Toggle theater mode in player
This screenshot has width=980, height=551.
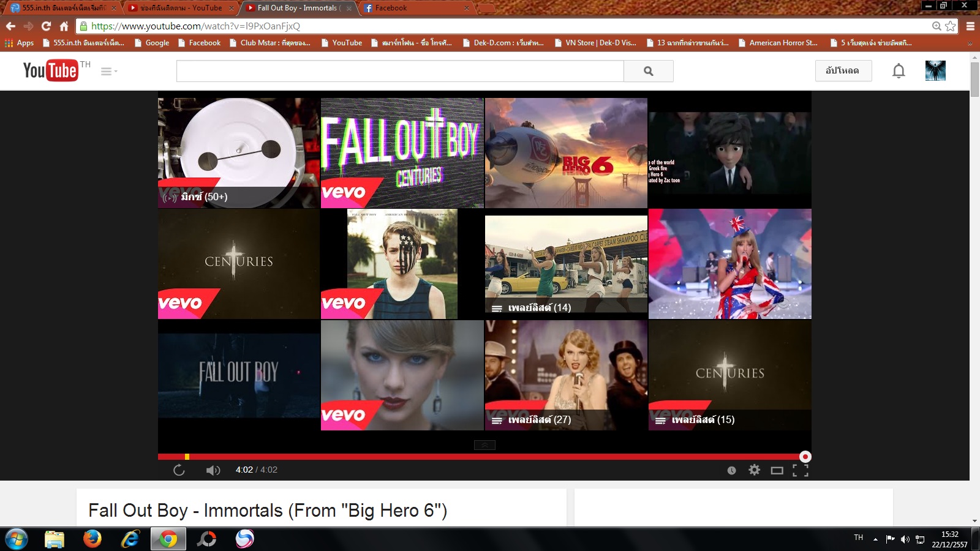777,470
